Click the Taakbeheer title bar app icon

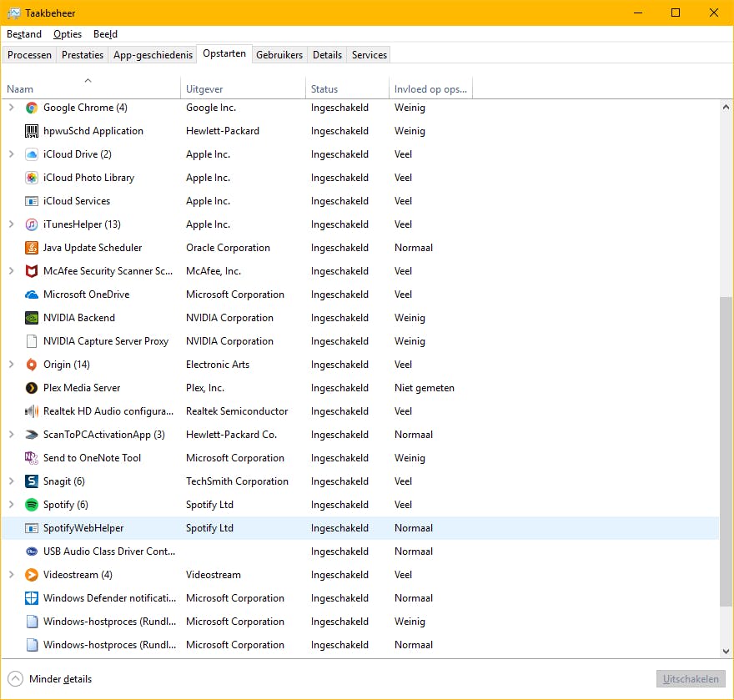click(x=14, y=13)
